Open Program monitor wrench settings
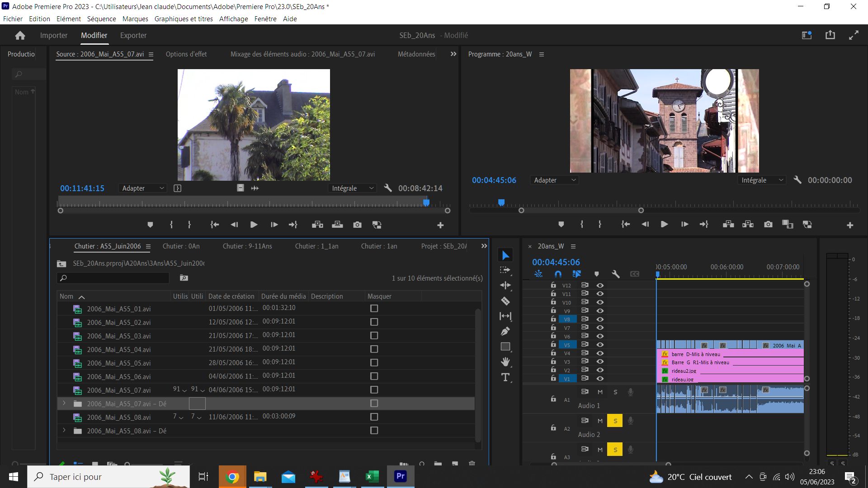Image resolution: width=868 pixels, height=488 pixels. [797, 180]
